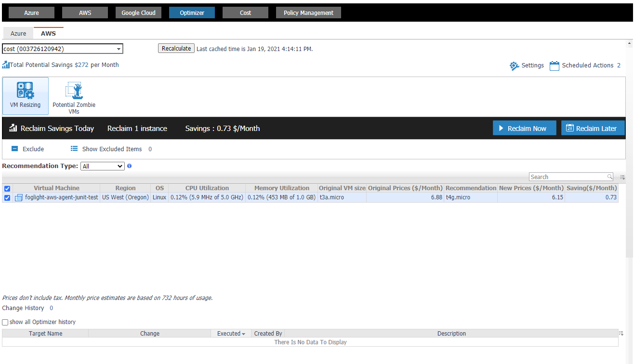Viewport: 634px width, 364px height.
Task: Open the cost (003726120942) account dropdown
Action: [63, 49]
